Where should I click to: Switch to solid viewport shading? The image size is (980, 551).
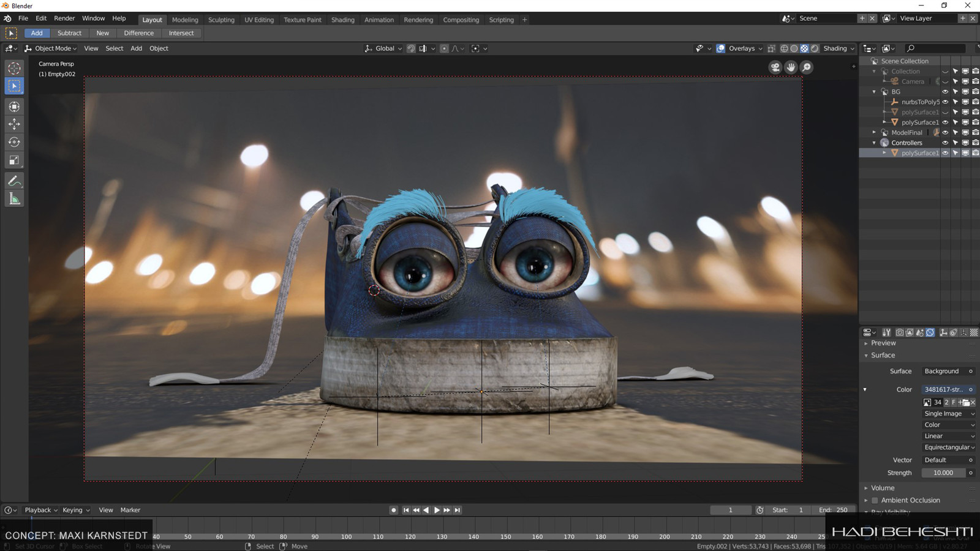point(794,48)
